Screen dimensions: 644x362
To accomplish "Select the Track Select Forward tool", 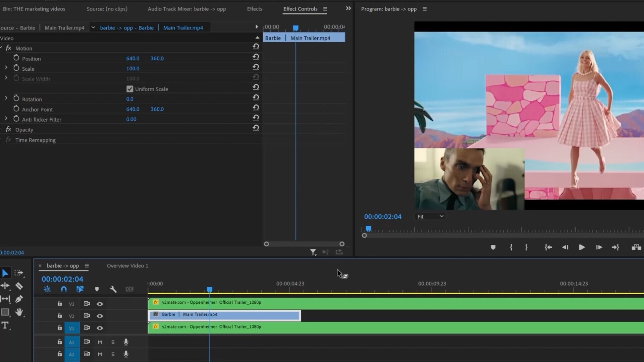I will point(19,273).
